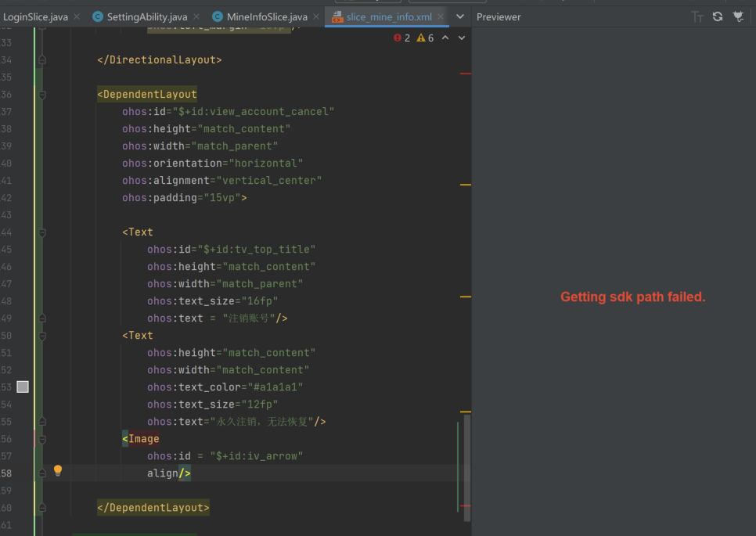Click the red error count indicator

coord(401,38)
